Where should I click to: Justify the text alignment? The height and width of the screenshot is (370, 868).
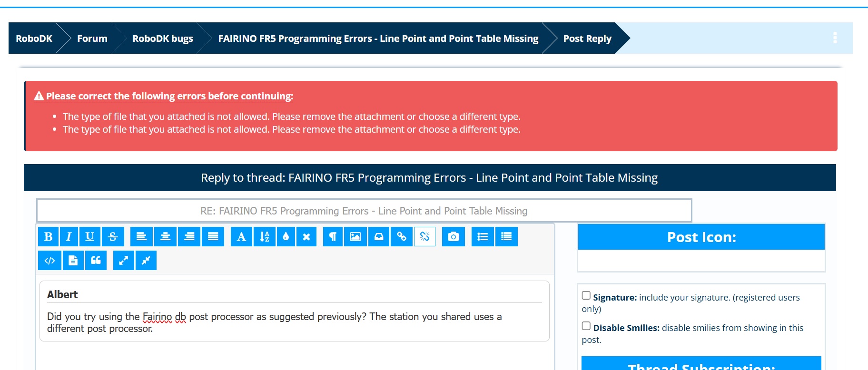tap(213, 236)
